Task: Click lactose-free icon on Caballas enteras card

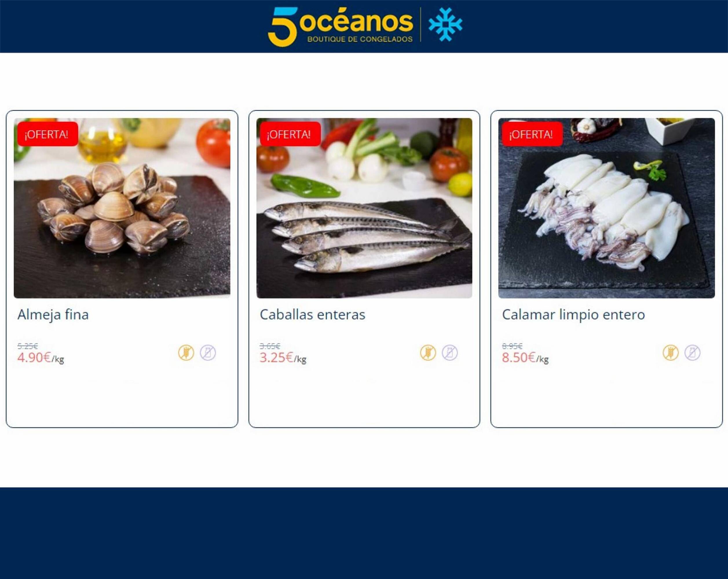Action: click(x=450, y=353)
